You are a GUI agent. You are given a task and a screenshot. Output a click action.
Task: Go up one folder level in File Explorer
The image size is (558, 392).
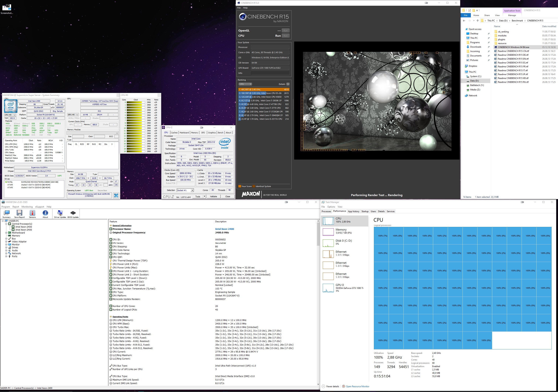click(x=477, y=21)
